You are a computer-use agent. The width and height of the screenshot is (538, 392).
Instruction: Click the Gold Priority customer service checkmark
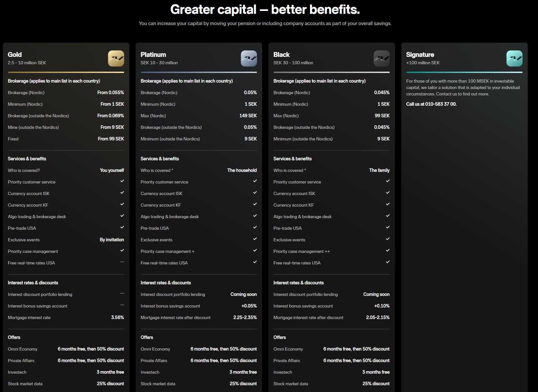click(122, 181)
